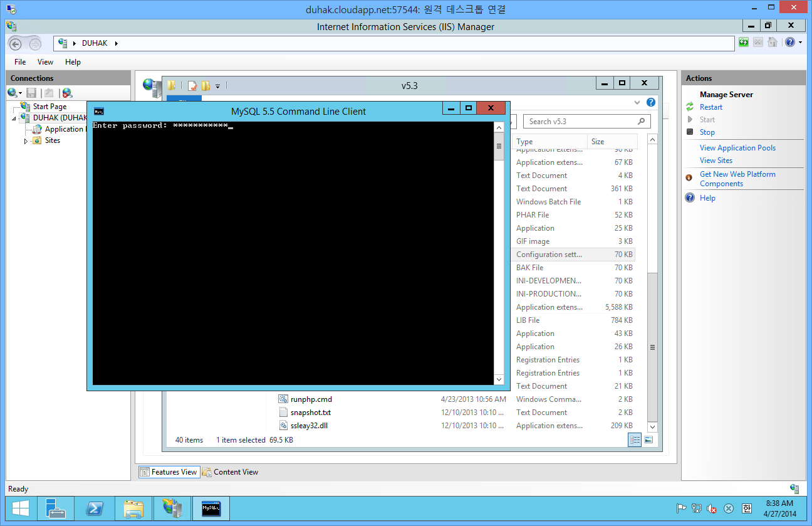812x526 pixels.
Task: Click the Save icon in Connections toolbar
Action: [31, 93]
